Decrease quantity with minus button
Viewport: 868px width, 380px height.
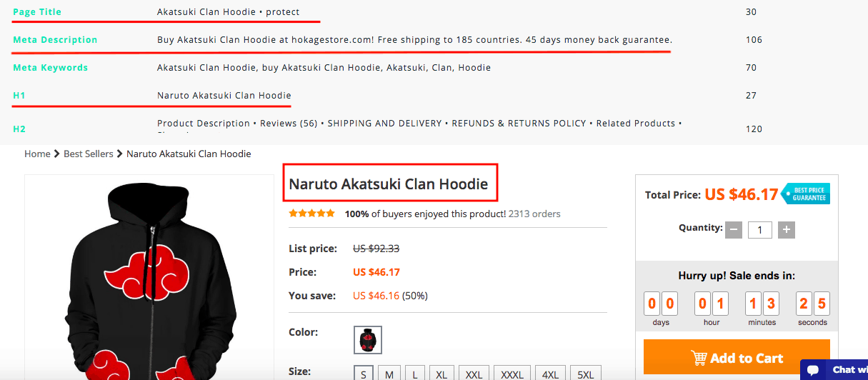734,230
